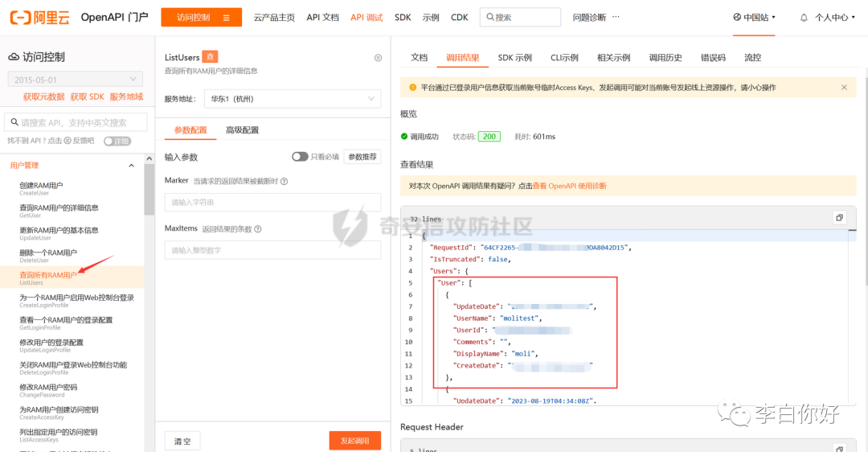
Task: Open CDK in top navigation
Action: coord(460,17)
